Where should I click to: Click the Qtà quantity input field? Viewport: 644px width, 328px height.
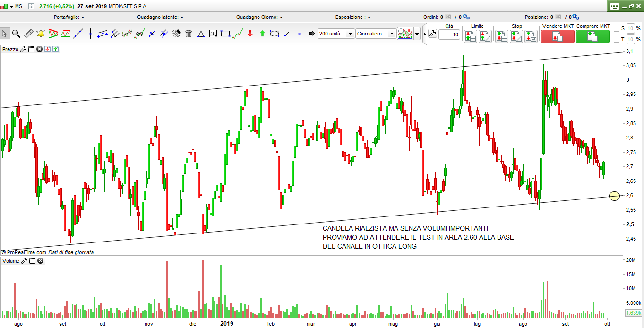[449, 35]
